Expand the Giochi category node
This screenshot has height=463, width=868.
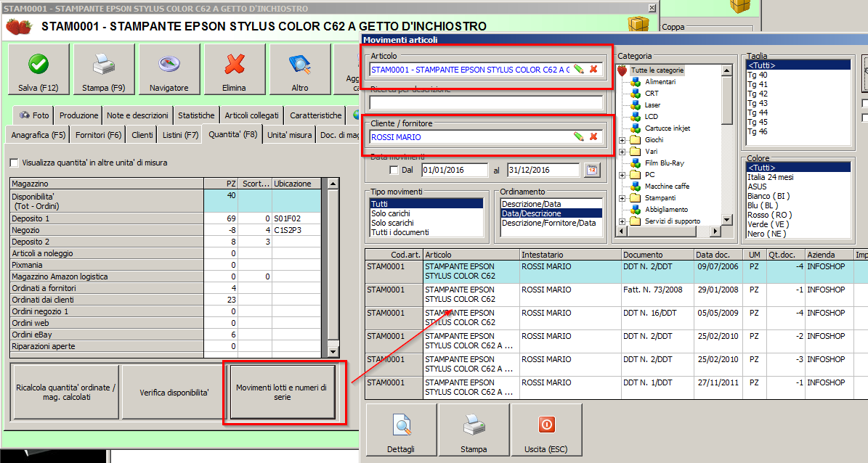(622, 140)
